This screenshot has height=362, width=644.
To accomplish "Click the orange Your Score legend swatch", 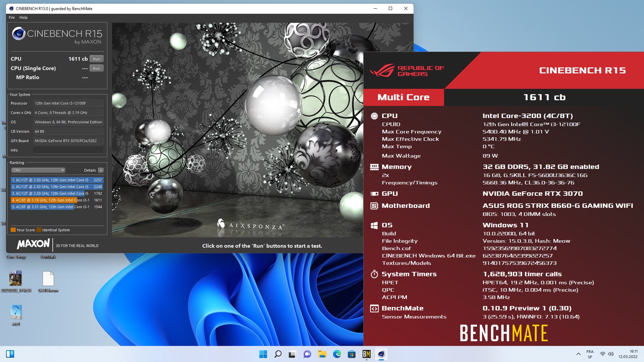I will pos(13,230).
